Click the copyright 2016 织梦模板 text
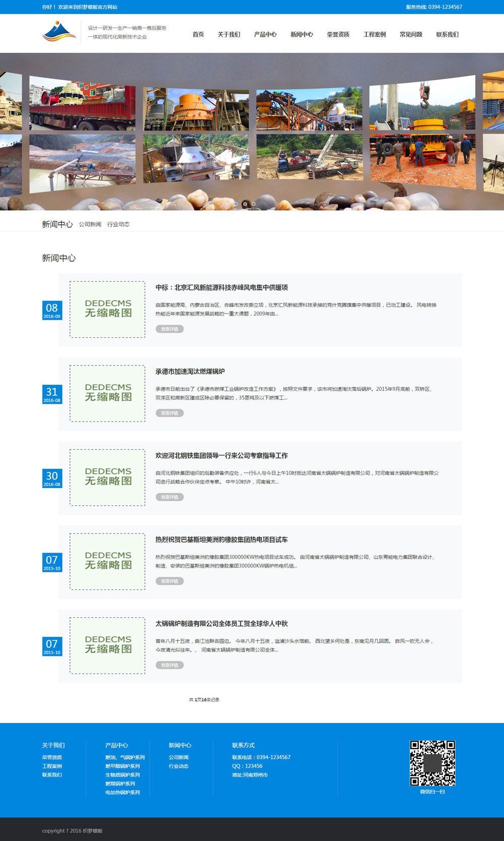 (72, 831)
